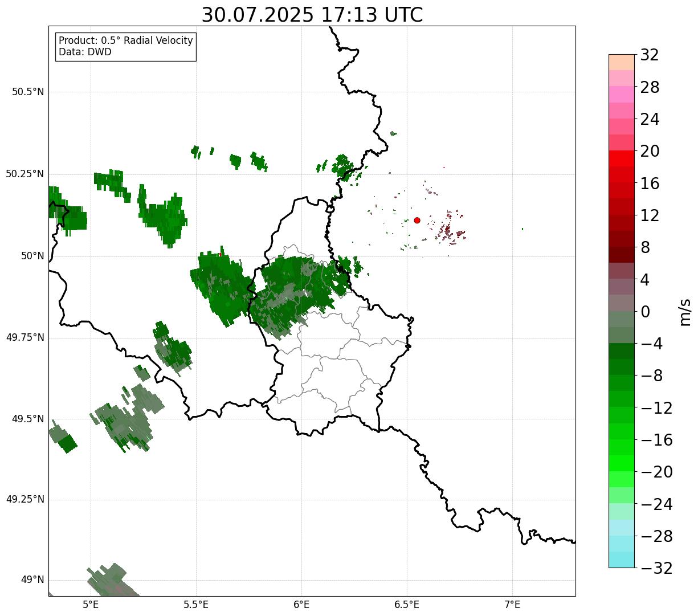Image resolution: width=698 pixels, height=616 pixels.
Task: Click the colorbar tick label −16
Action: [x=656, y=440]
